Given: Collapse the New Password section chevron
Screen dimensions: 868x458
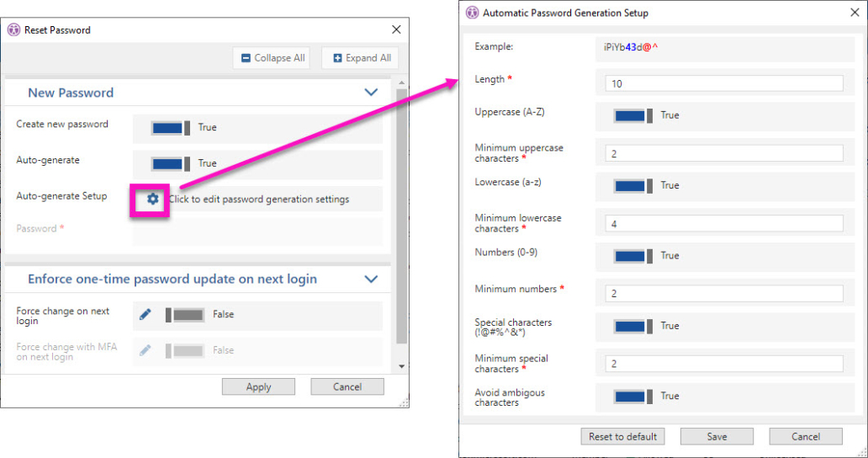Looking at the screenshot, I should [x=371, y=93].
